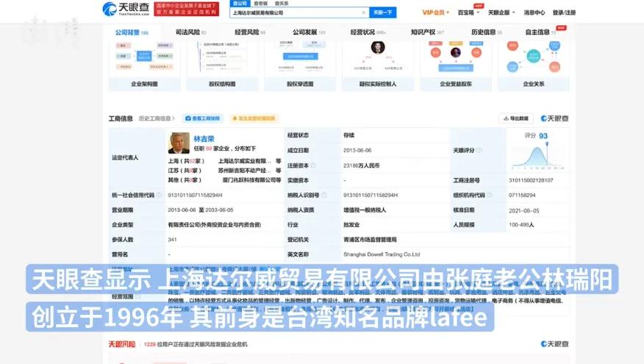
Task: Click the 其他 region count entry
Action: coord(185,180)
